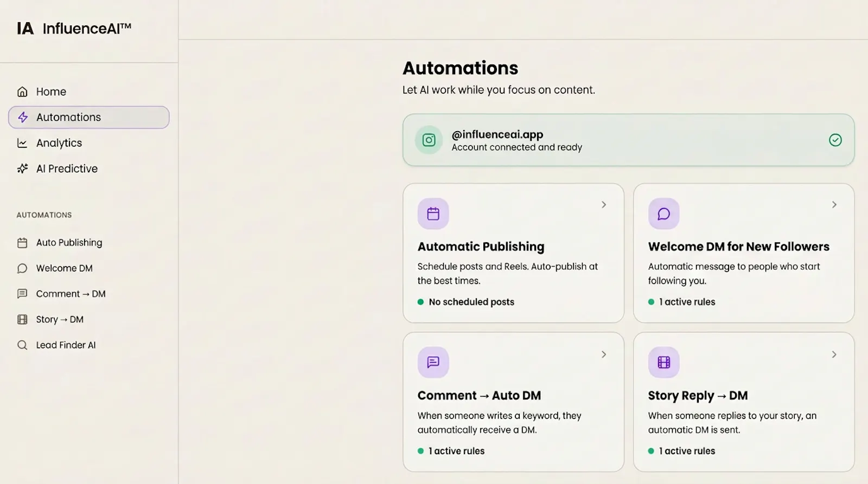Click the AUTOMATIONS section header in sidebar
This screenshot has width=868, height=484.
(44, 215)
